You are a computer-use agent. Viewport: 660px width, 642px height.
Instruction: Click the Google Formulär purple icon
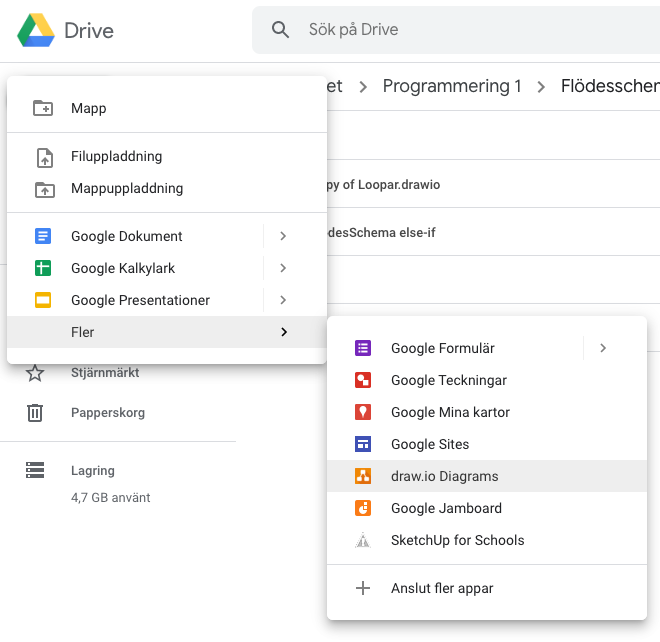pyautogui.click(x=363, y=348)
